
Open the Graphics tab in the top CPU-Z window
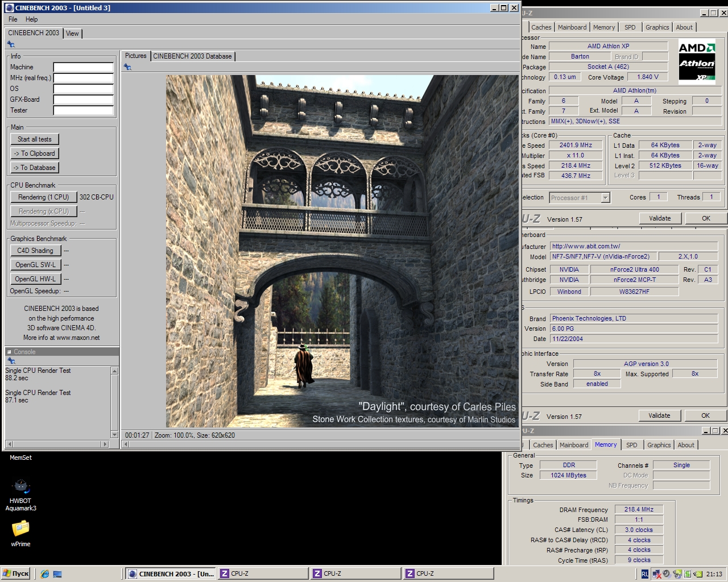click(657, 27)
